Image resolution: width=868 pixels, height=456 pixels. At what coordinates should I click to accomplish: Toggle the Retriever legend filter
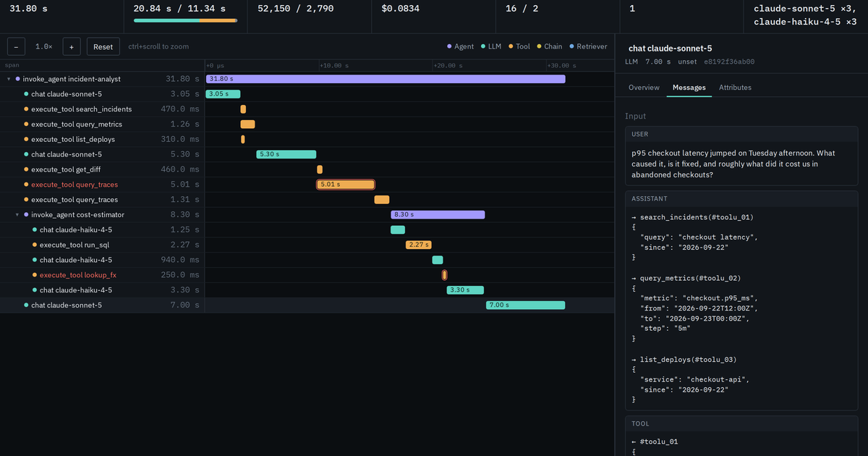click(x=588, y=46)
